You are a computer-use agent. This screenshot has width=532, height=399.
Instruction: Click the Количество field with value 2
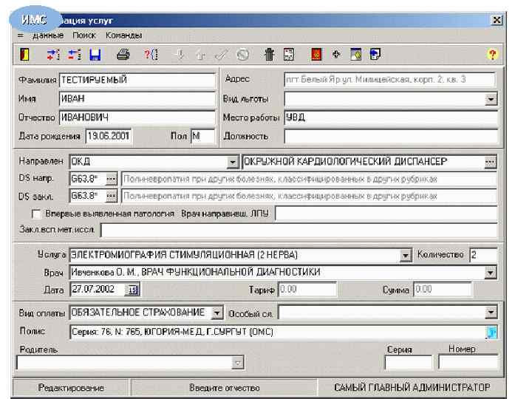[x=483, y=255]
